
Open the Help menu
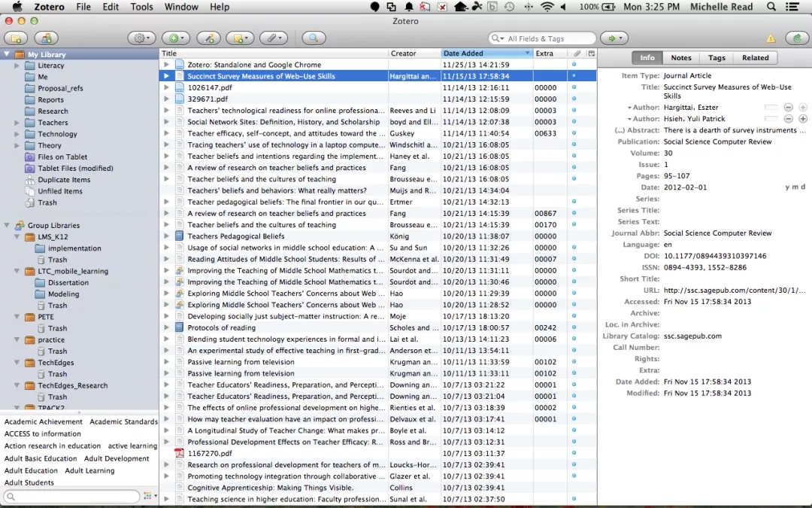coord(219,7)
